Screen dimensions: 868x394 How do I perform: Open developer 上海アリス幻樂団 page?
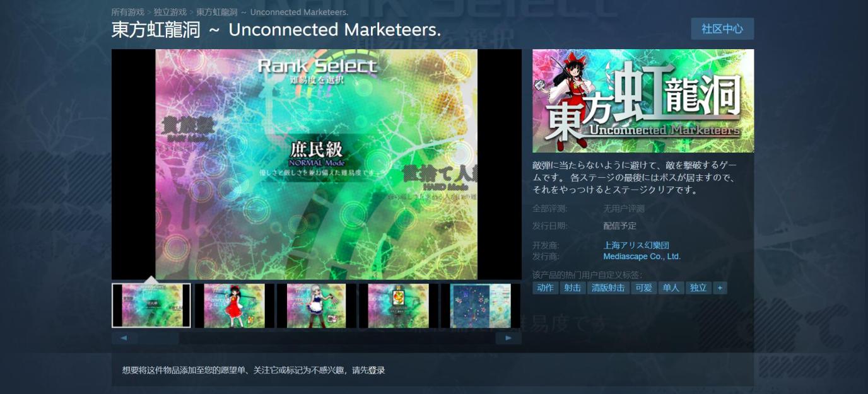pos(636,245)
